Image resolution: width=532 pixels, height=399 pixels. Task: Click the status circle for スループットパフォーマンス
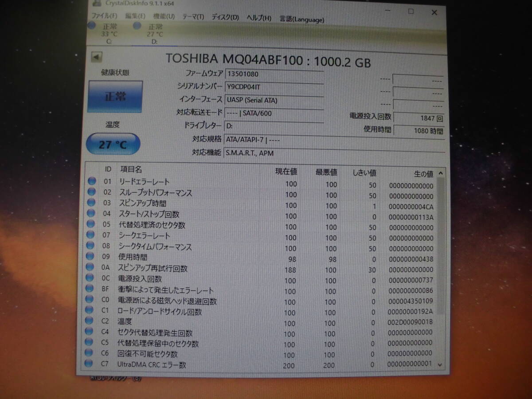coord(92,192)
